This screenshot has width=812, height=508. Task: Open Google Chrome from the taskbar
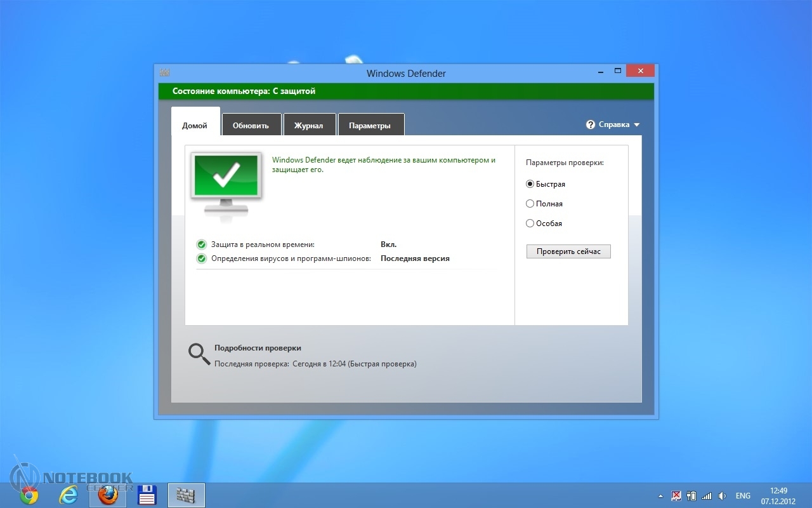click(29, 495)
